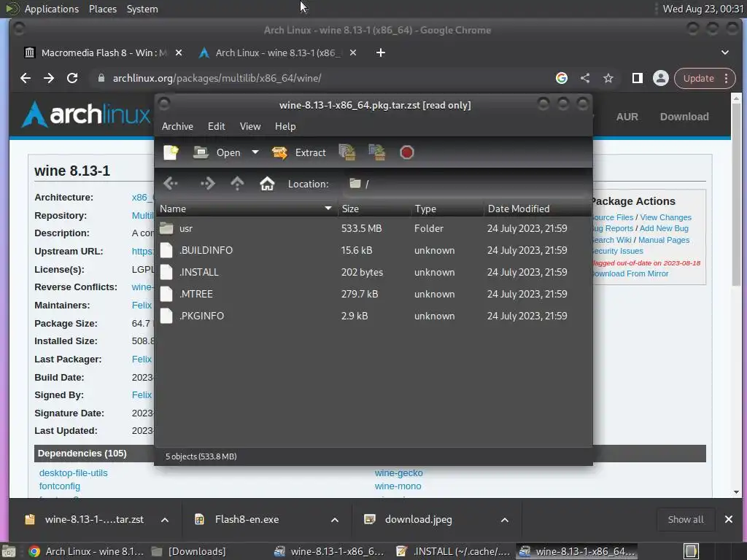Expand options for the wine tar.zst download
Viewport: 747px width, 560px height.
pos(165,519)
